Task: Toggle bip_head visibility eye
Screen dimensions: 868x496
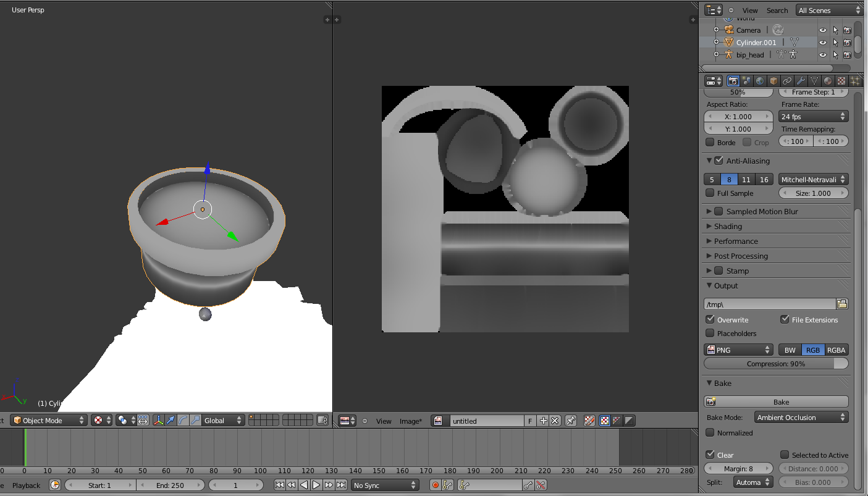Action: [823, 54]
